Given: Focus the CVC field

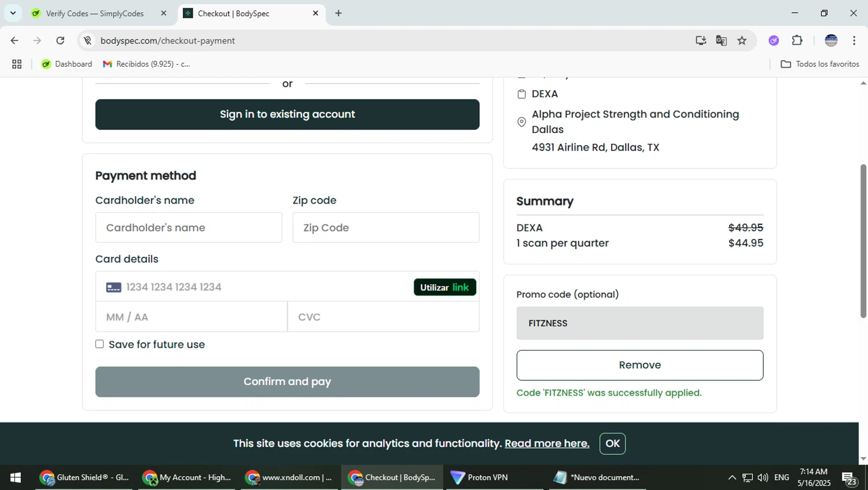Looking at the screenshot, I should click(x=384, y=317).
